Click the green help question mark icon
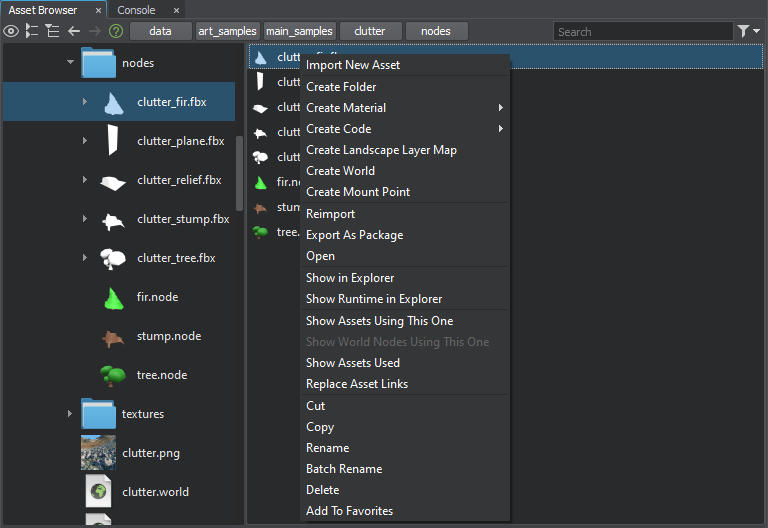Image resolution: width=768 pixels, height=528 pixels. (x=116, y=31)
